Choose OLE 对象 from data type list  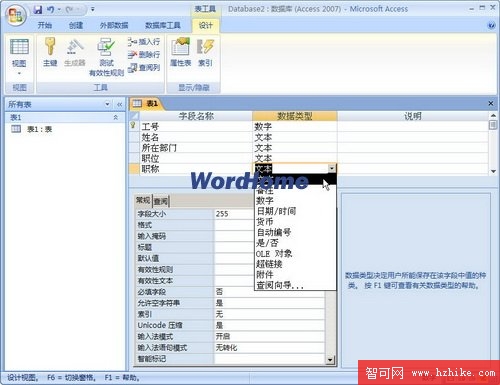[295, 254]
